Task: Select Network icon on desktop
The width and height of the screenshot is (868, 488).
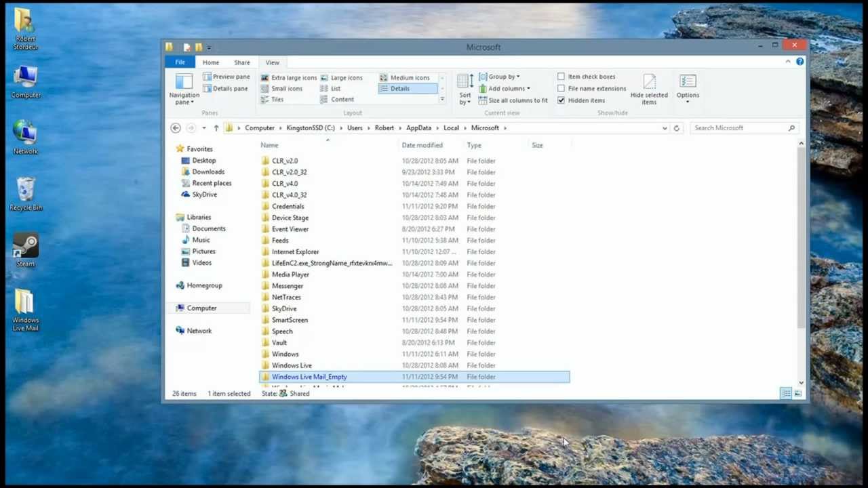Action: click(25, 138)
